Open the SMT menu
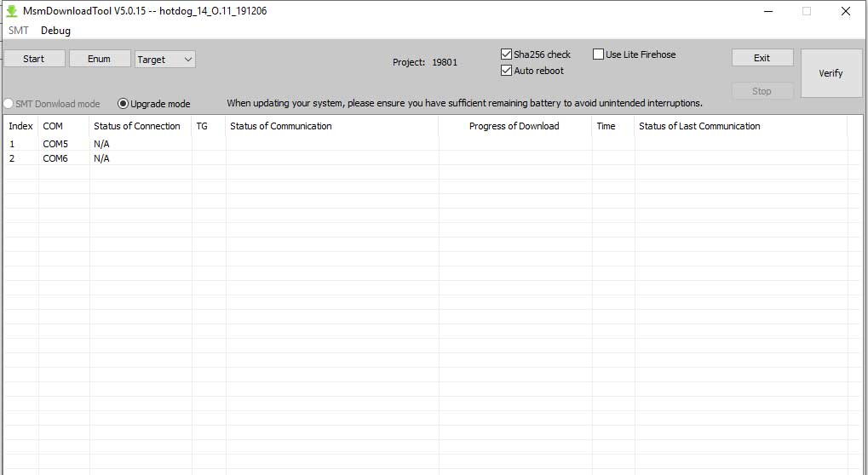Viewport: 868px width, 475px height. [x=18, y=31]
